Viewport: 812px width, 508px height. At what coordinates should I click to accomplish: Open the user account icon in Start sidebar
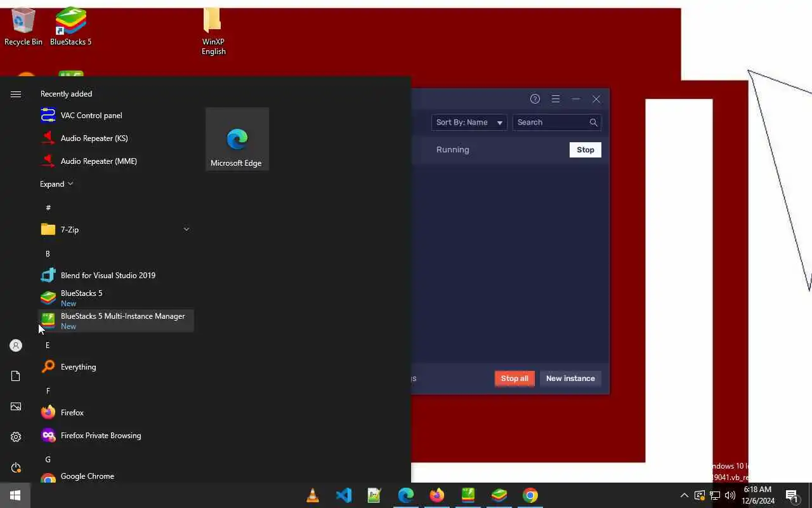16,345
